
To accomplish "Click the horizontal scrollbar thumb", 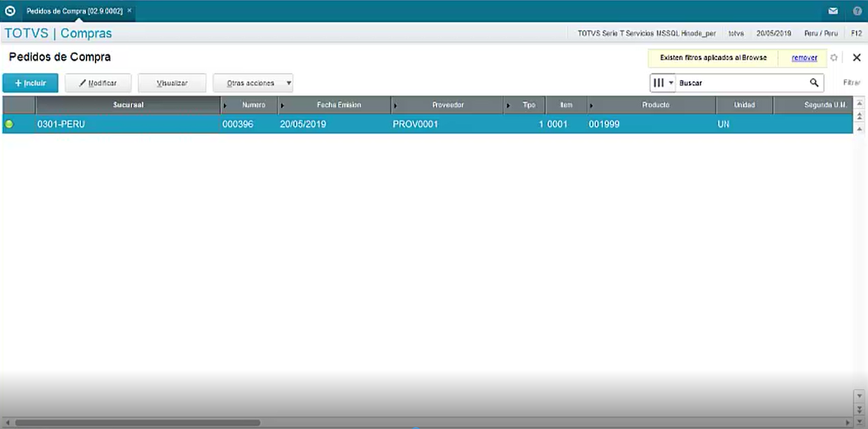I will pyautogui.click(x=137, y=422).
